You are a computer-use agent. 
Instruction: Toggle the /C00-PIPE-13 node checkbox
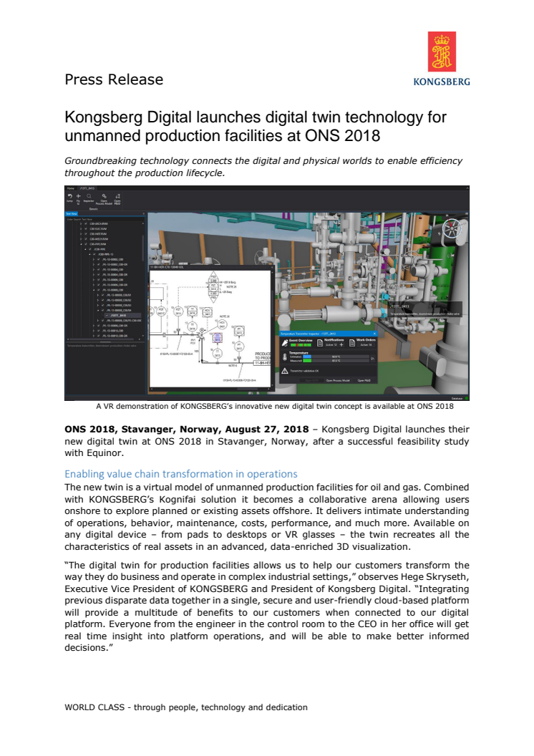(94, 254)
